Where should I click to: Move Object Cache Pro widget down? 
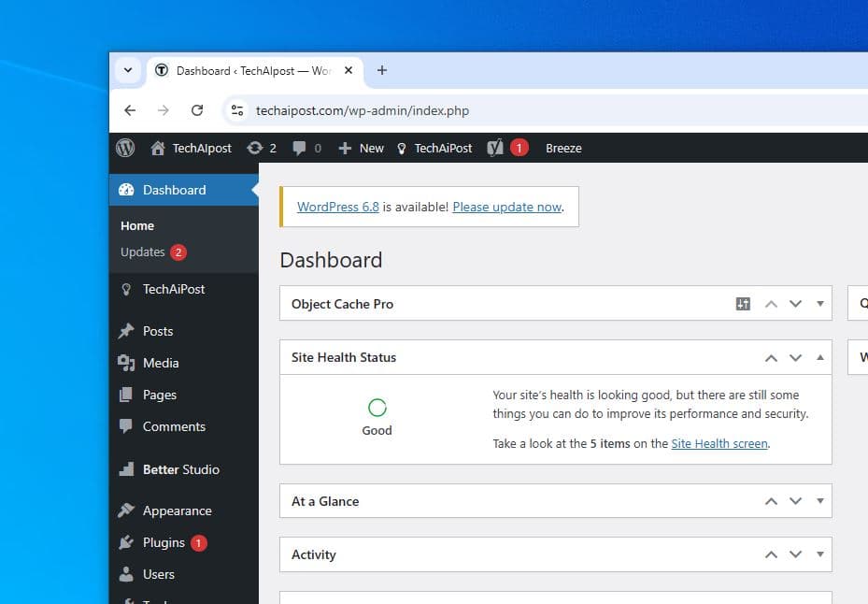click(x=795, y=304)
